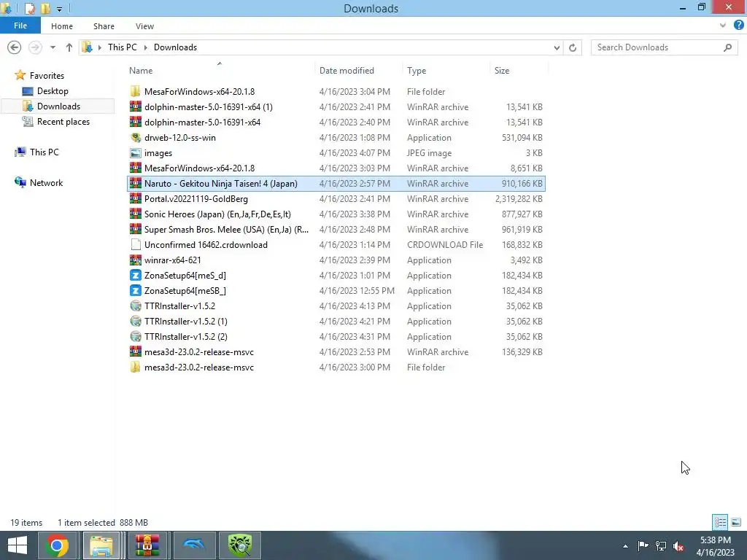Screen dimensions: 747x560
Task: Click the Back navigation arrow
Action: 15,47
